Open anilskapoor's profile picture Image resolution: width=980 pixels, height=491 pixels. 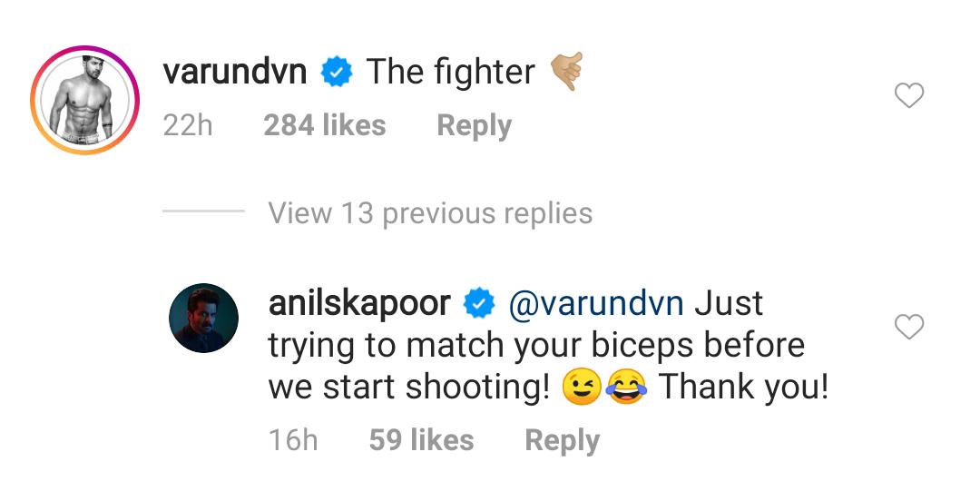pyautogui.click(x=204, y=318)
